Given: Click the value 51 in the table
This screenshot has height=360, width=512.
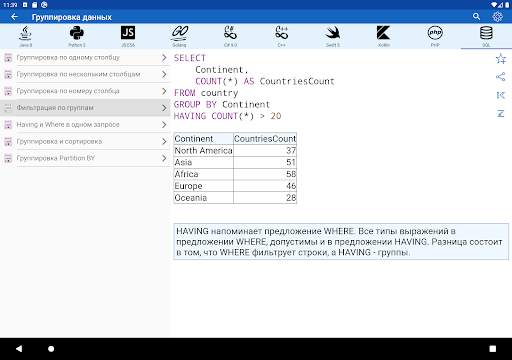Looking at the screenshot, I should point(291,162).
